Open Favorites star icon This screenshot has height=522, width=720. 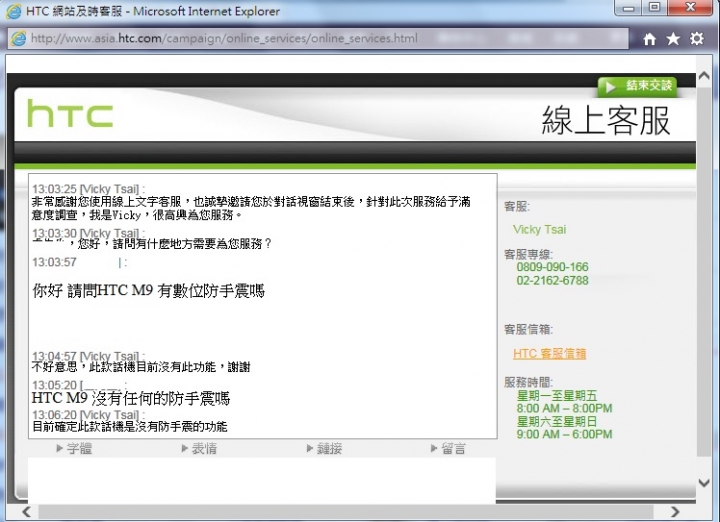pyautogui.click(x=673, y=39)
